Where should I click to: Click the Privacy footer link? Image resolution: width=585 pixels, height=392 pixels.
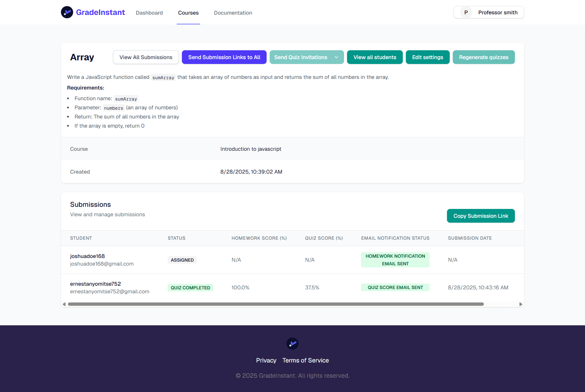pyautogui.click(x=266, y=360)
